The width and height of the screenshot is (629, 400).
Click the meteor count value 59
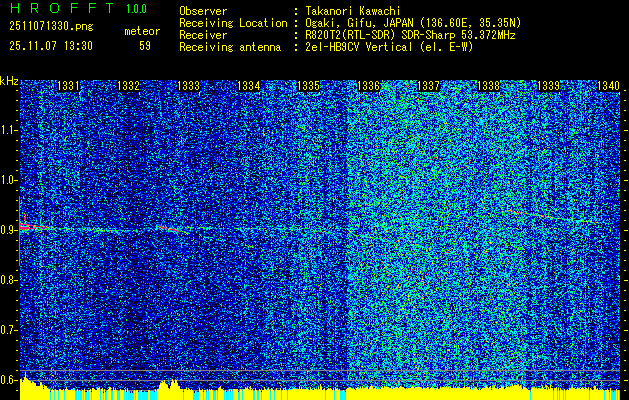pos(145,46)
